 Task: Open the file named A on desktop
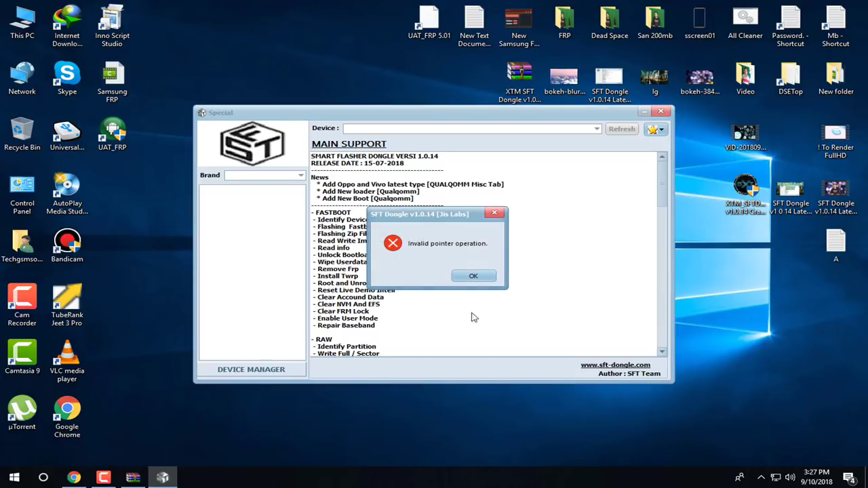(835, 246)
